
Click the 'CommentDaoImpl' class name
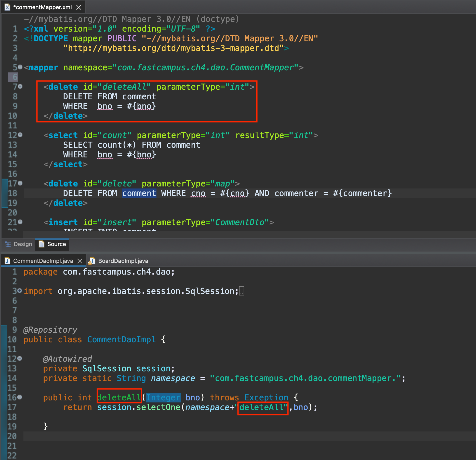coord(122,340)
